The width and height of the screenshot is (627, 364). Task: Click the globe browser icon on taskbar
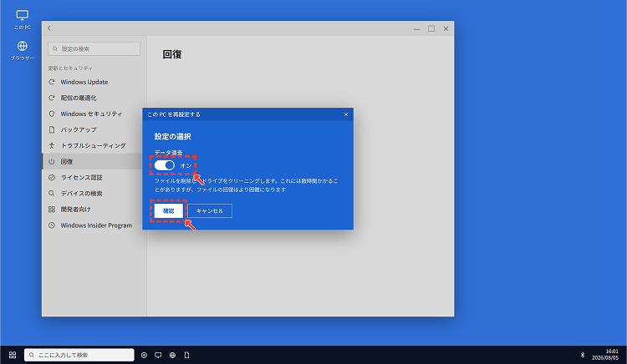[x=172, y=355]
